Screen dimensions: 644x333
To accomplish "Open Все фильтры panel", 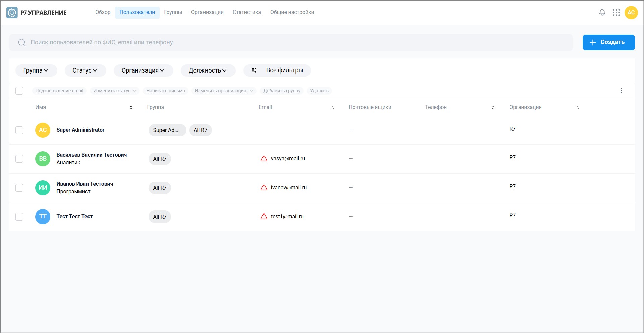I will click(x=277, y=70).
